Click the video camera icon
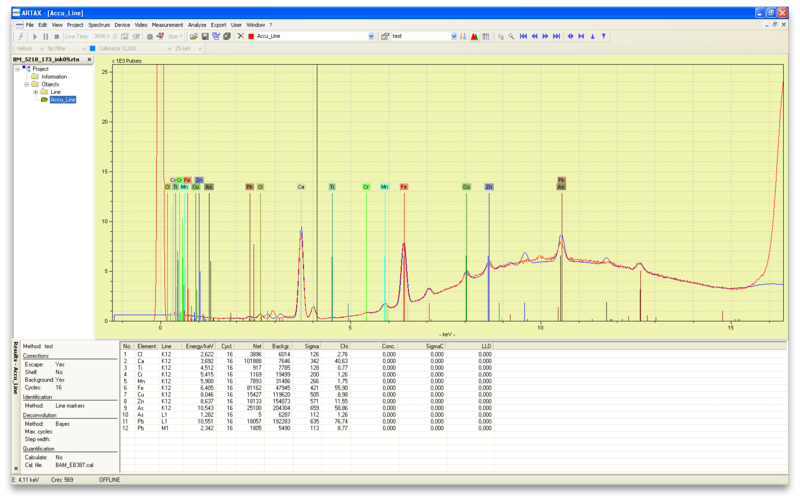 pos(160,36)
